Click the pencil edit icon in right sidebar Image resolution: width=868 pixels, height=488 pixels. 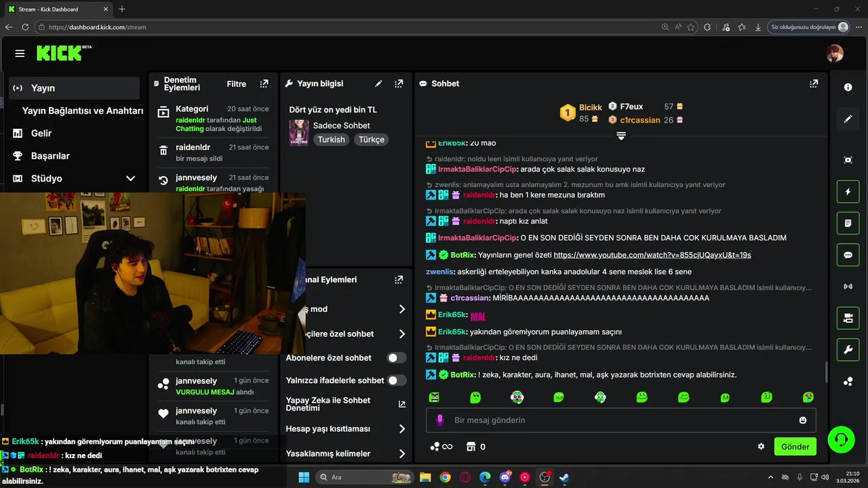click(848, 119)
